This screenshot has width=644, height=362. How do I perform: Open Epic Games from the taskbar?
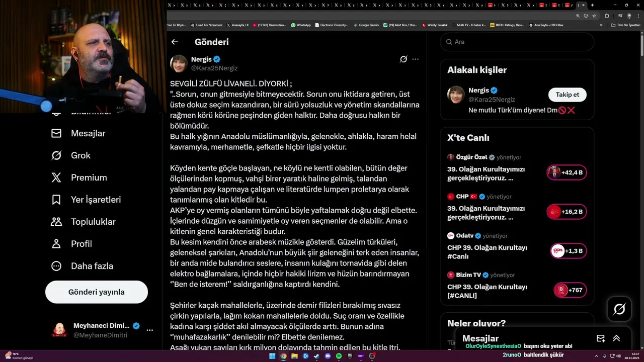[x=350, y=355]
